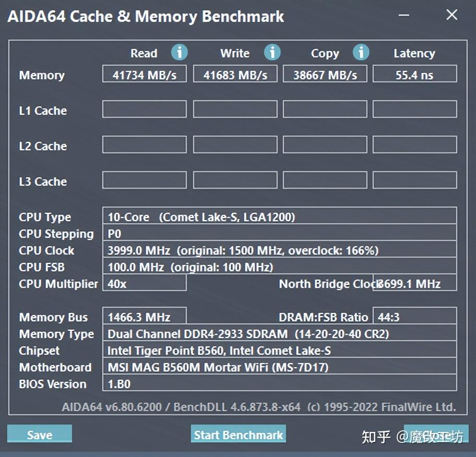
Task: Select the CPU Clock value row
Action: coord(279,250)
